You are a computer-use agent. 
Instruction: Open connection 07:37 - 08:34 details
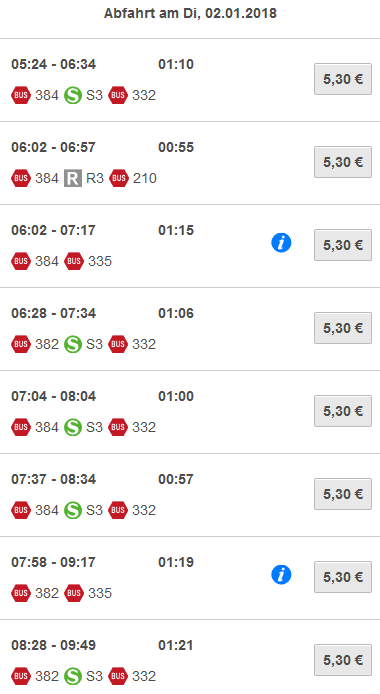[190, 495]
